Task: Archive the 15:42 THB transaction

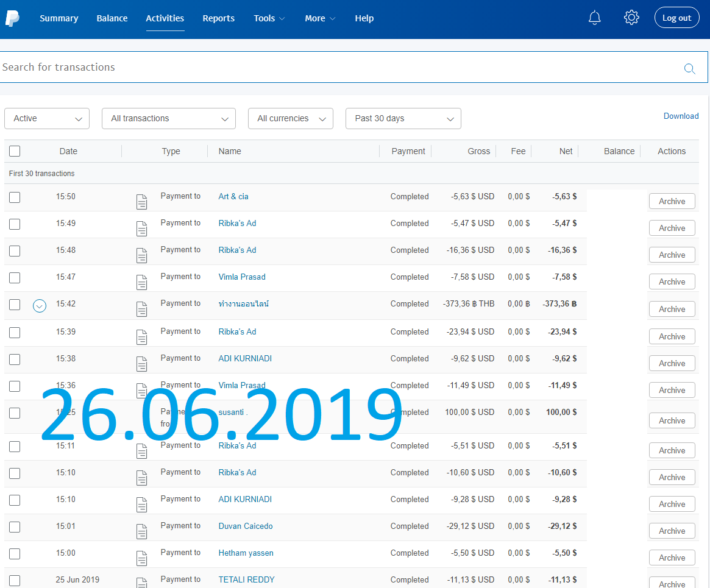Action: (x=672, y=309)
